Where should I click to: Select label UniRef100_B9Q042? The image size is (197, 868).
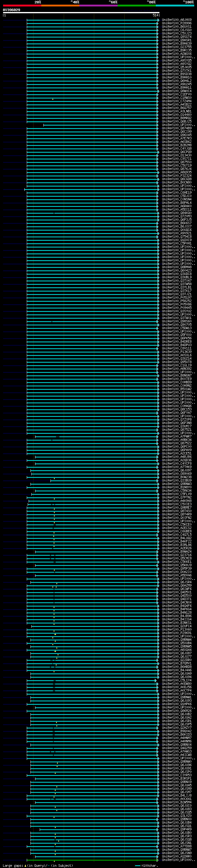point(177,731)
